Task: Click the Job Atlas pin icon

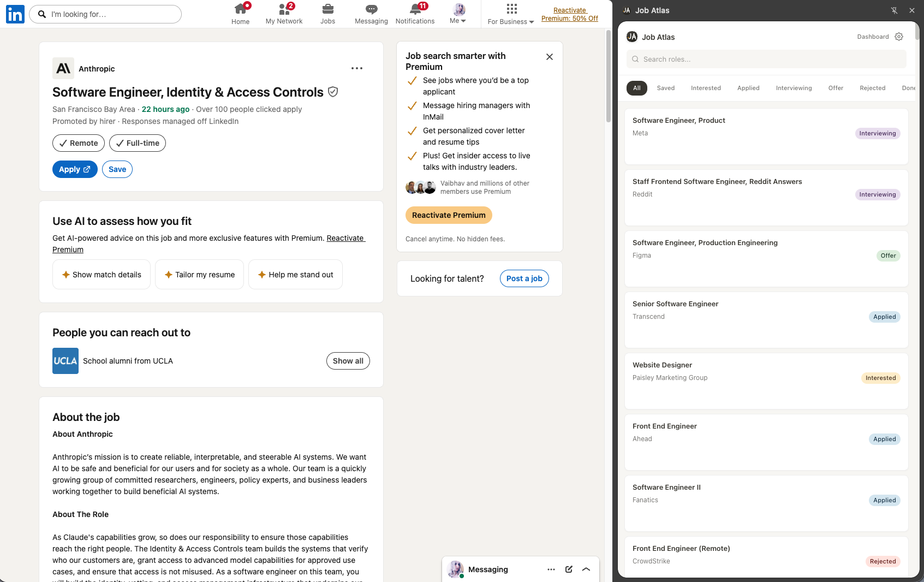Action: coord(895,10)
